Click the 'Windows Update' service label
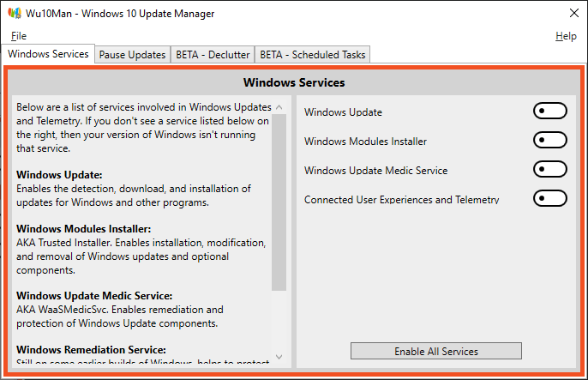The image size is (588, 380). (x=343, y=112)
